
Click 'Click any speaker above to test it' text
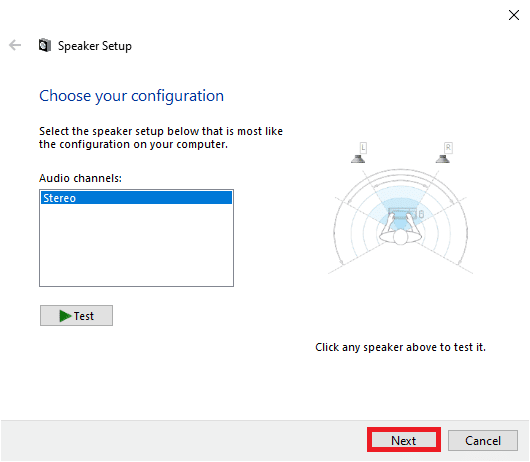click(x=401, y=347)
